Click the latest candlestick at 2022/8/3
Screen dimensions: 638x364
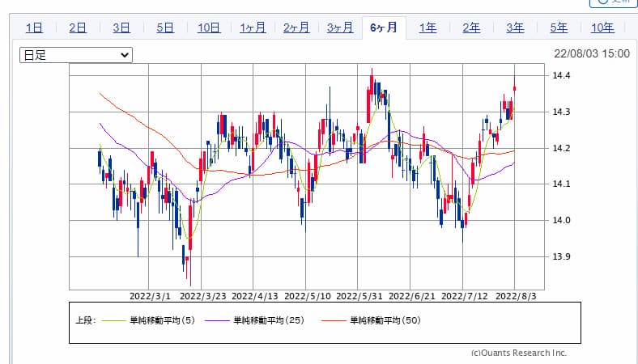point(515,88)
